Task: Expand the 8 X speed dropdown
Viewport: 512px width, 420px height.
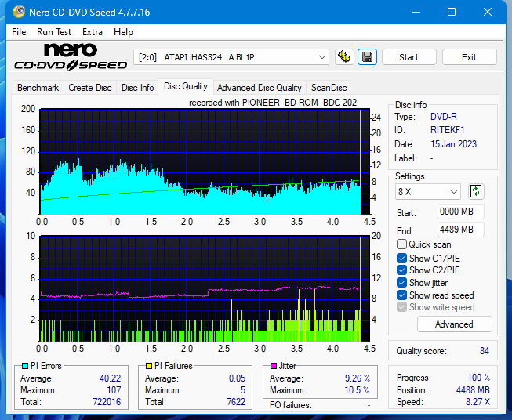Action: click(x=428, y=191)
